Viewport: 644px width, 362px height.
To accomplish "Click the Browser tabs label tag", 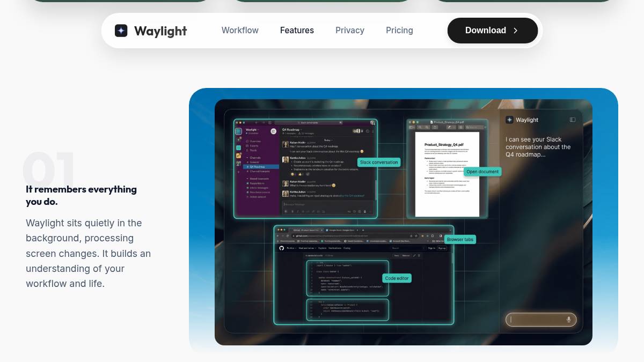I will click(x=460, y=239).
